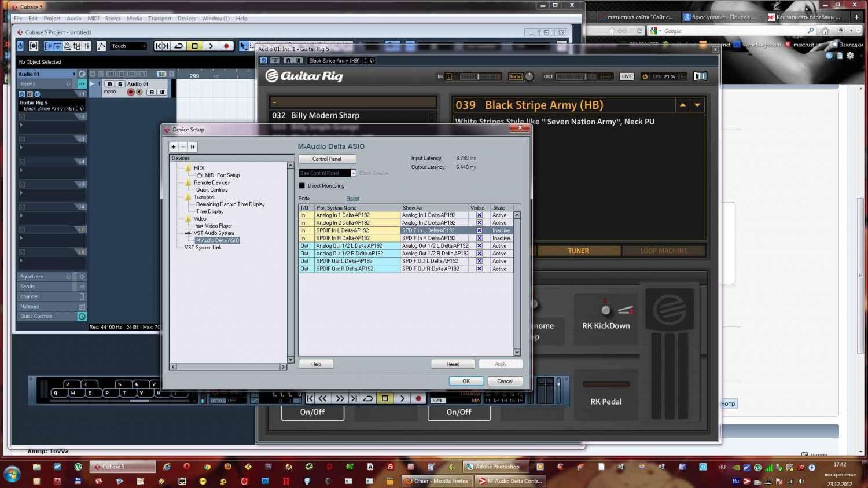Open the TUNER tab in Guitar Rig
The width and height of the screenshot is (868, 488).
578,251
